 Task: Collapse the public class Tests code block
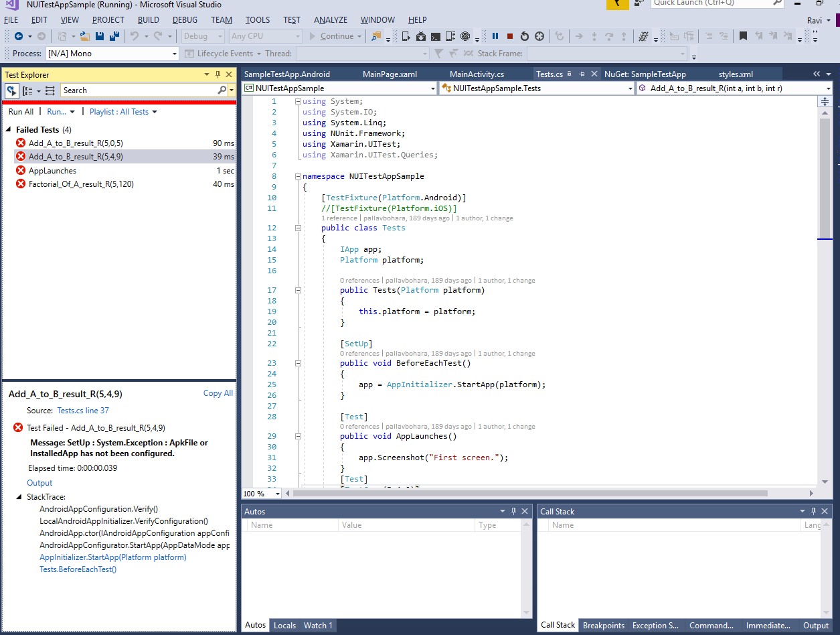tap(298, 228)
